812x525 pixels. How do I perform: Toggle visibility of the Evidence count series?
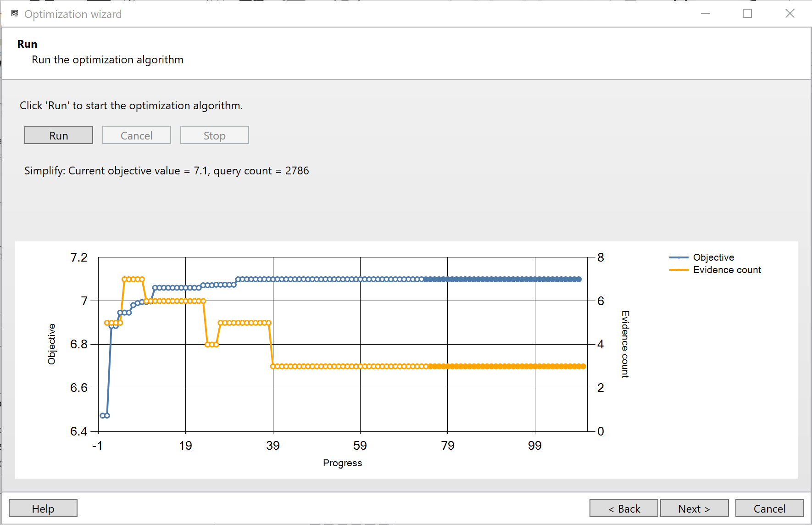coord(727,270)
